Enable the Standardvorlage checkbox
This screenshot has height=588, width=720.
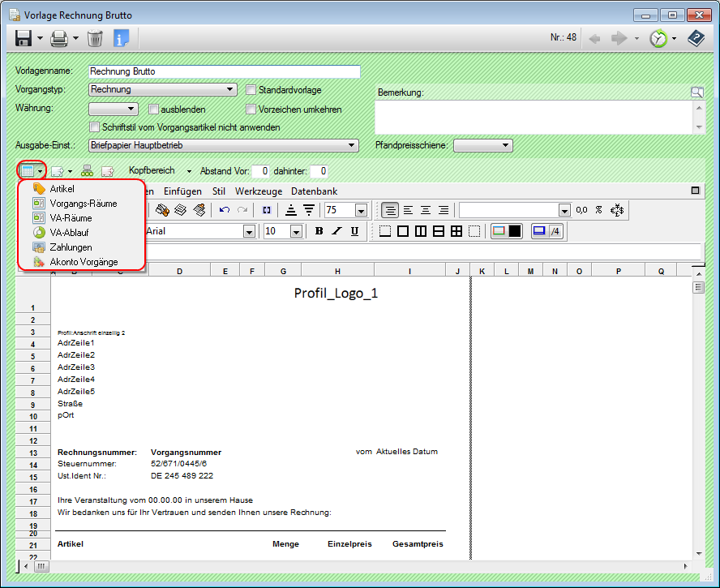click(251, 90)
